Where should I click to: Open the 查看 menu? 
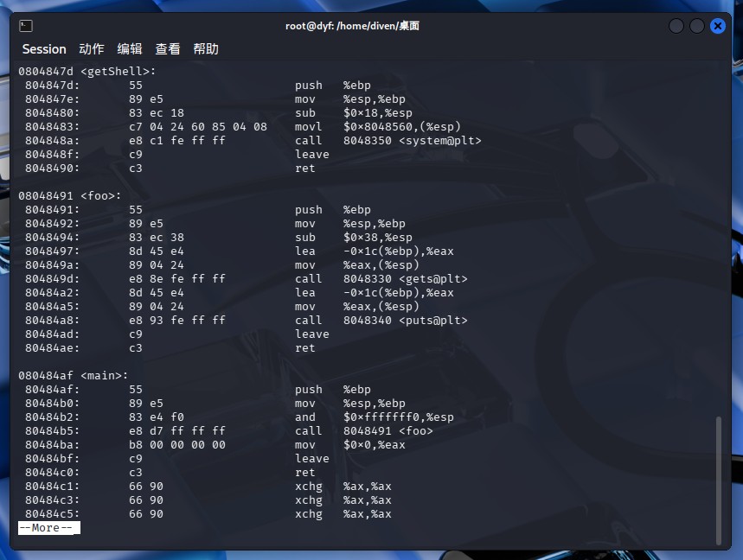click(x=167, y=49)
